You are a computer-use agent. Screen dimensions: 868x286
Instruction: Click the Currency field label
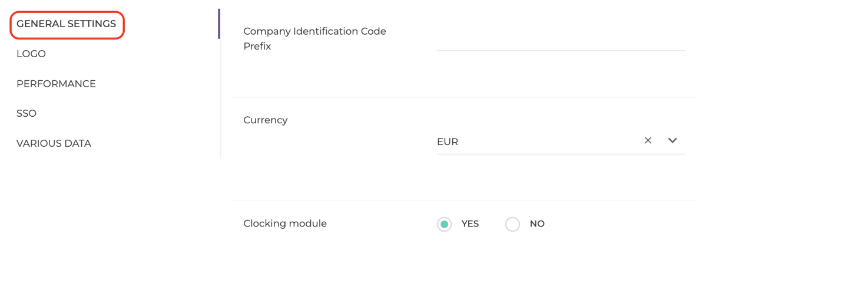(x=266, y=120)
